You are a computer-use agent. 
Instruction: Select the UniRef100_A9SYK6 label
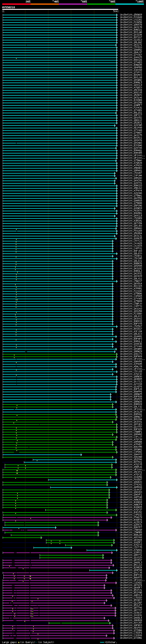[x=131, y=538]
